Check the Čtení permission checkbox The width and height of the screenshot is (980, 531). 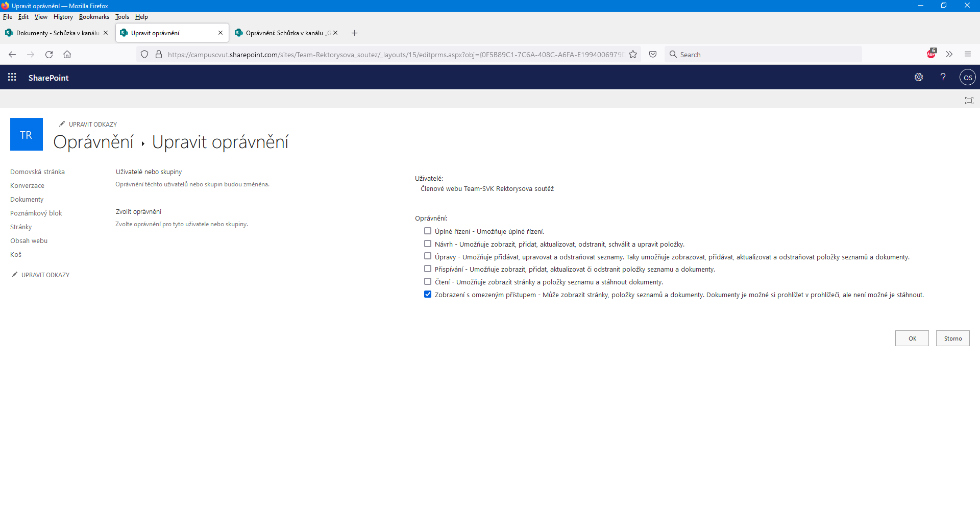(x=428, y=282)
